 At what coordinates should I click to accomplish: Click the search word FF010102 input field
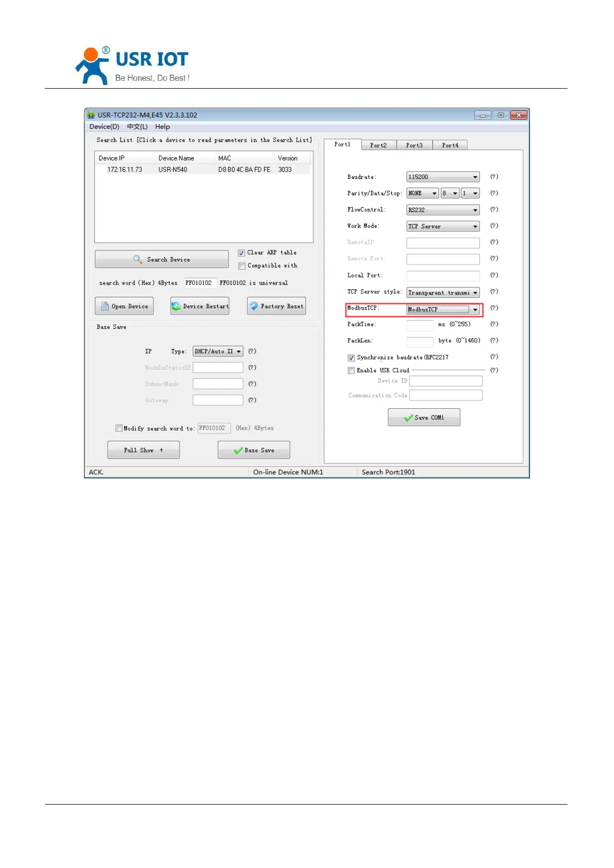(201, 283)
